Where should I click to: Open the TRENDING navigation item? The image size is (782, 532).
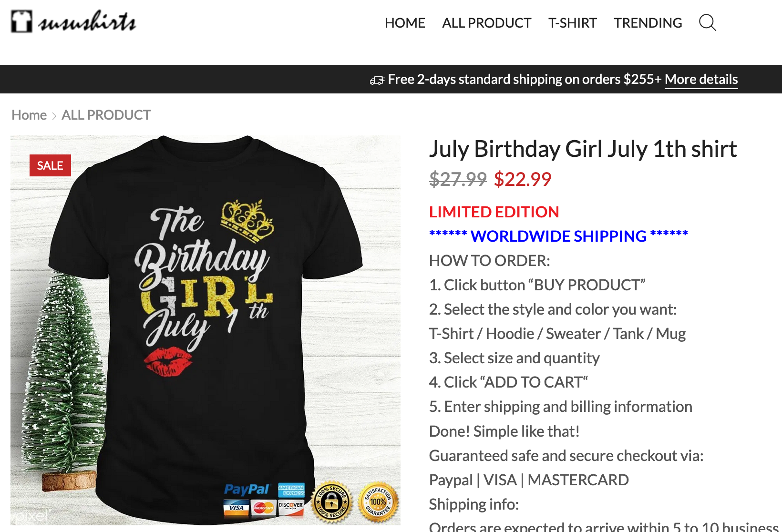[648, 23]
